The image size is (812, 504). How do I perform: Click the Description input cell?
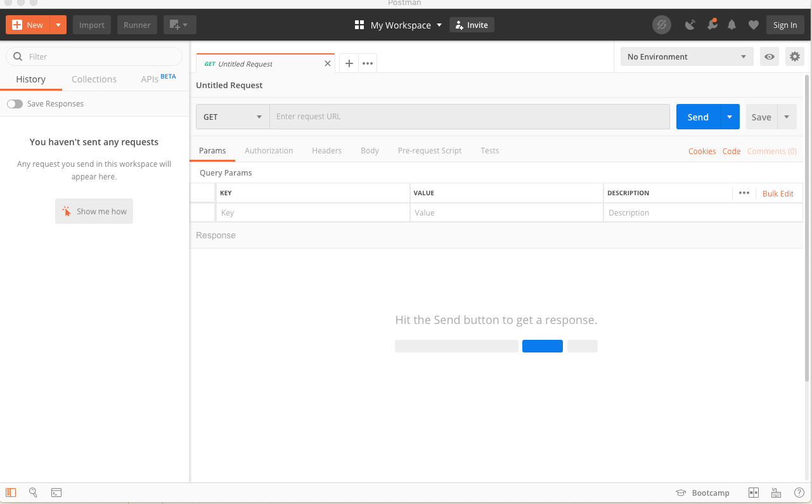point(703,212)
